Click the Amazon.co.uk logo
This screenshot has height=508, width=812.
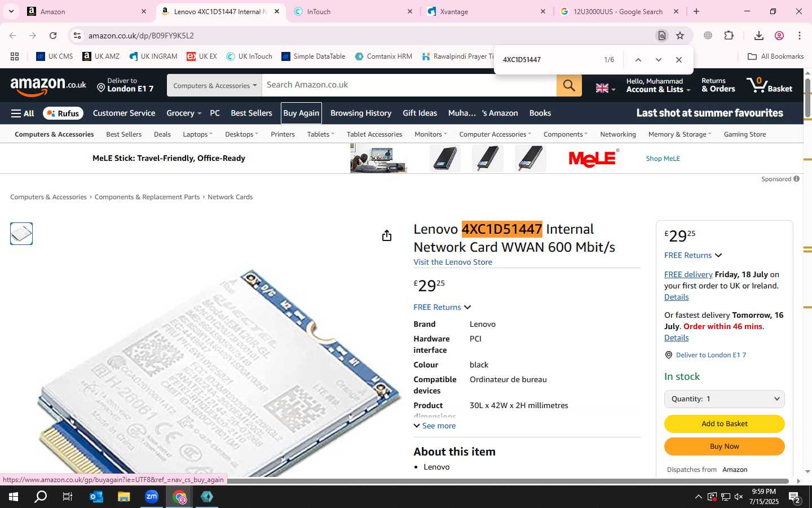coord(48,86)
